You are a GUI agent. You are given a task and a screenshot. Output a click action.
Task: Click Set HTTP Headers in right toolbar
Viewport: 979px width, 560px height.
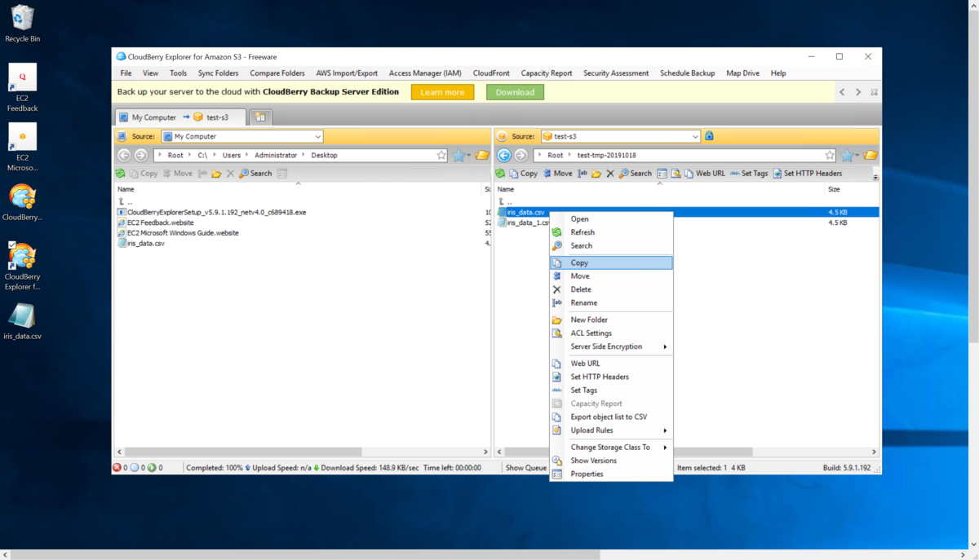point(807,174)
